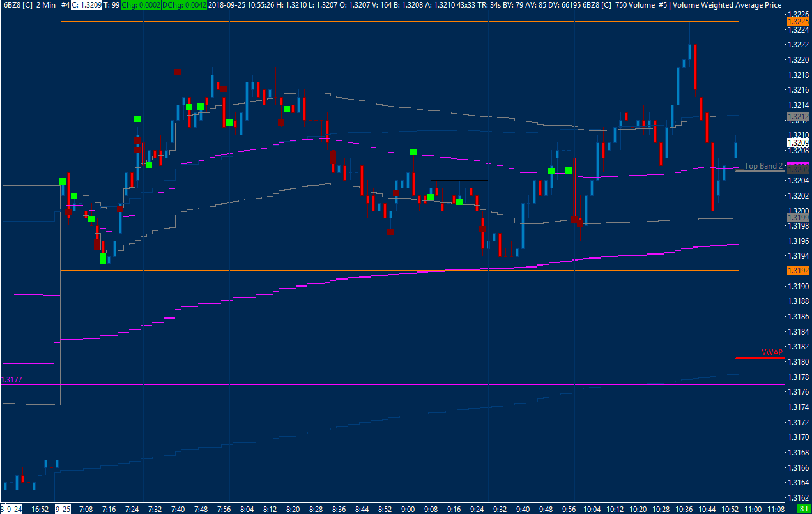Click the 11:08 time axis label
The height and width of the screenshot is (514, 812).
776,510
